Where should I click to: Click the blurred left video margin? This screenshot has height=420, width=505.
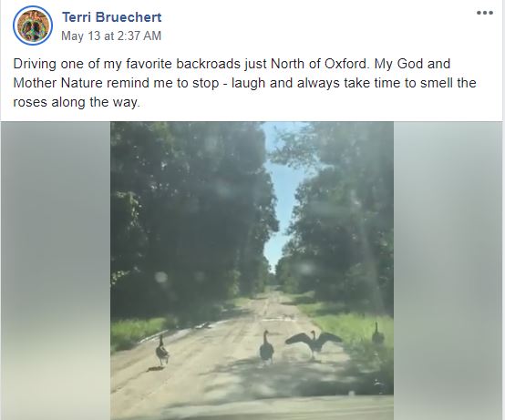(56, 271)
